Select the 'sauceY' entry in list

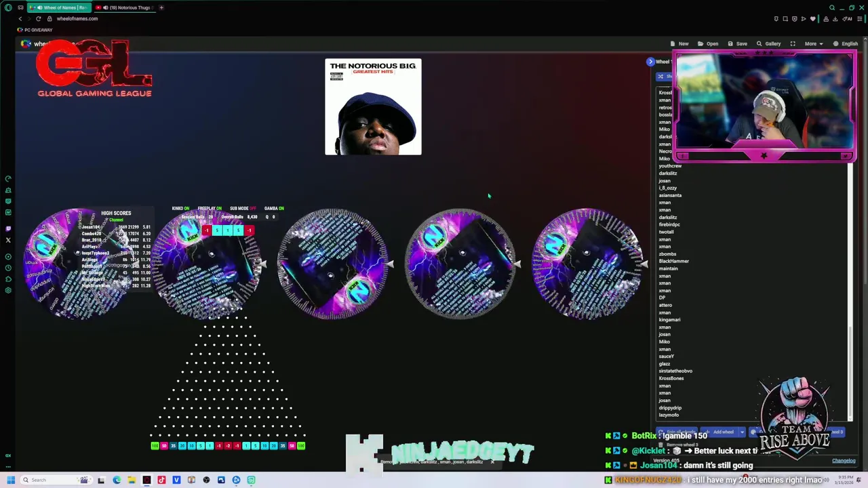pyautogui.click(x=667, y=356)
